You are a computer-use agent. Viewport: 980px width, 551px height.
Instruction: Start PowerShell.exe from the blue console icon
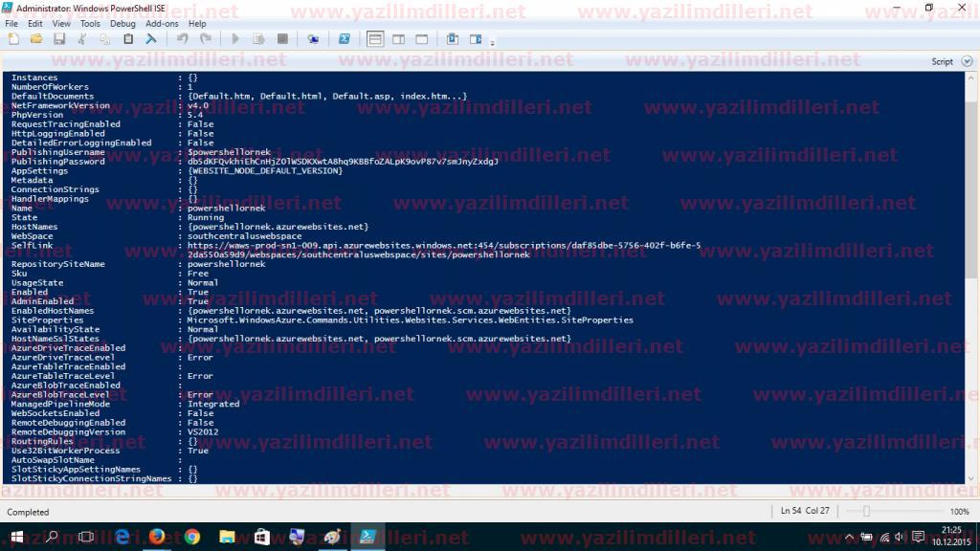344,39
